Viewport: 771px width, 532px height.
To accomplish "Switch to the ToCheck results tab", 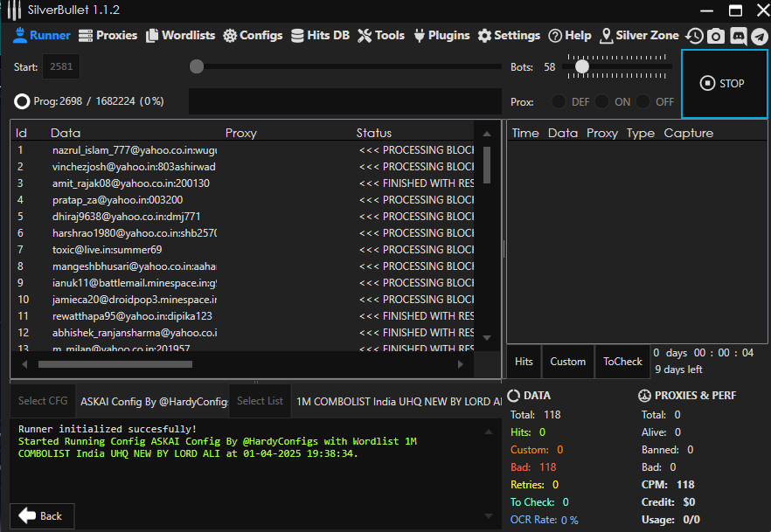I will point(622,362).
